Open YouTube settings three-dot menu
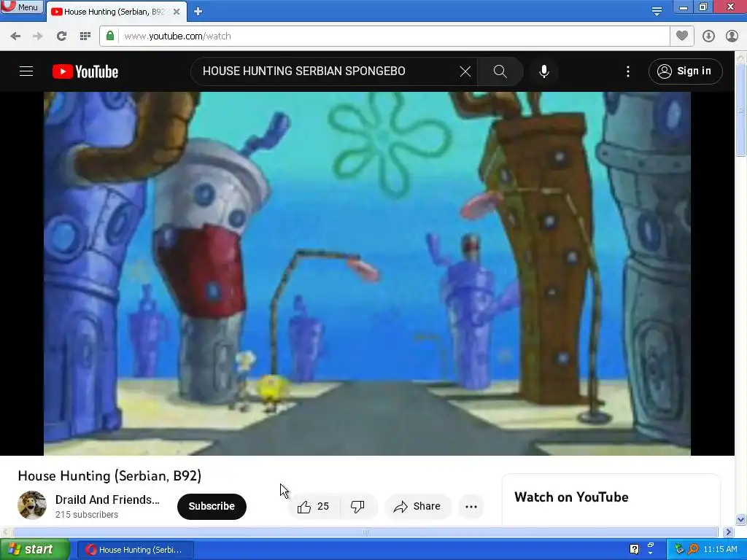 (628, 71)
